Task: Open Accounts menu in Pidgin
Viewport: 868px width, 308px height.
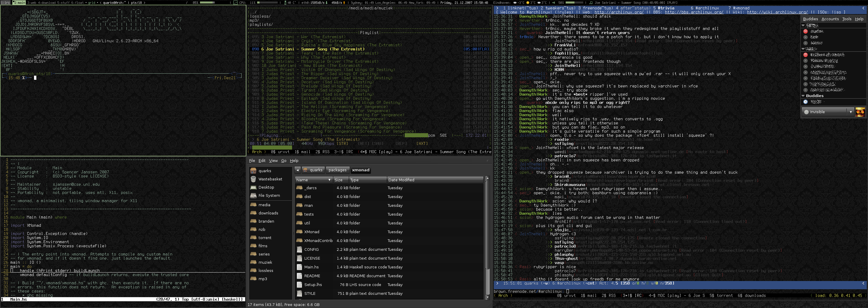Action: tap(830, 19)
